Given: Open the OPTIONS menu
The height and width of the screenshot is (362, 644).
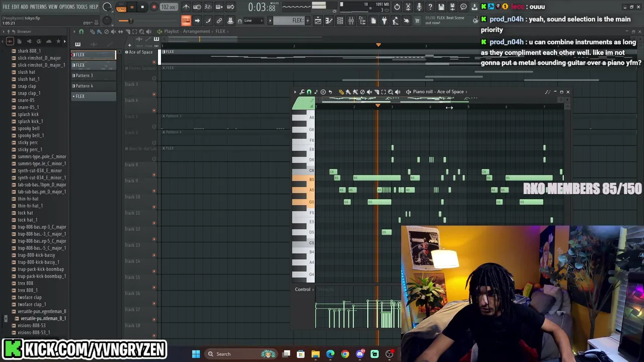Looking at the screenshot, I should (67, 7).
